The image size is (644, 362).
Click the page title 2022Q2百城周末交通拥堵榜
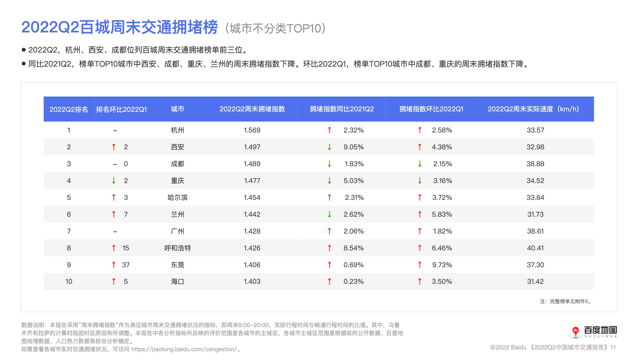pyautogui.click(x=119, y=27)
